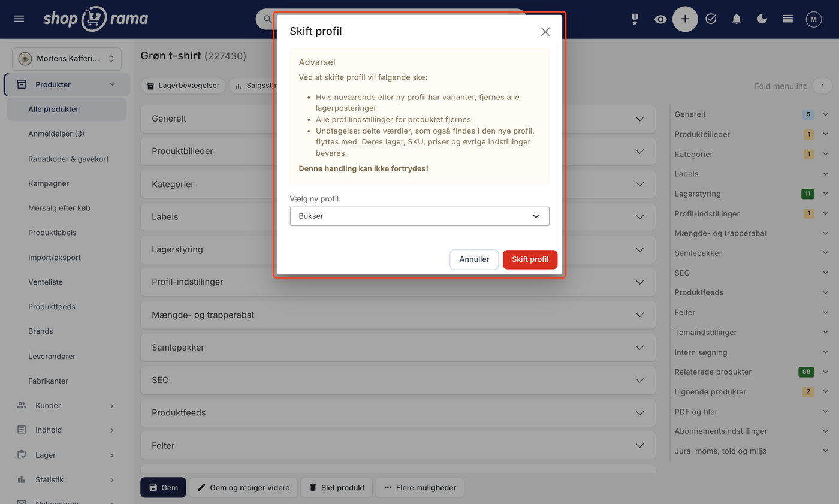Open Brands in sidebar

point(41,331)
